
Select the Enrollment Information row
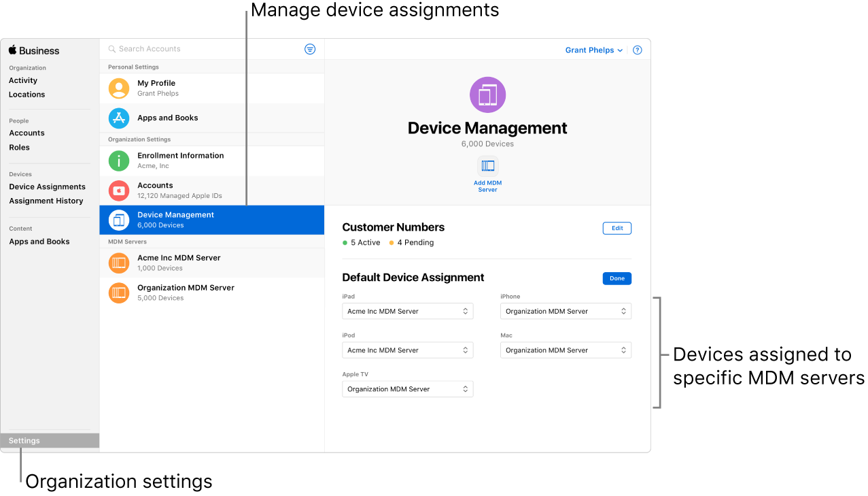point(212,161)
